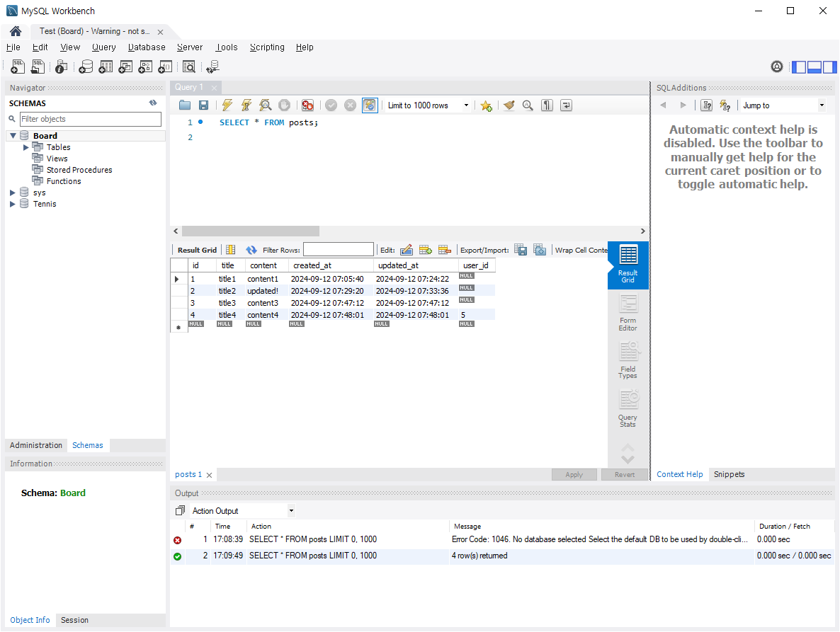Toggle word wrapping in editor

click(566, 105)
